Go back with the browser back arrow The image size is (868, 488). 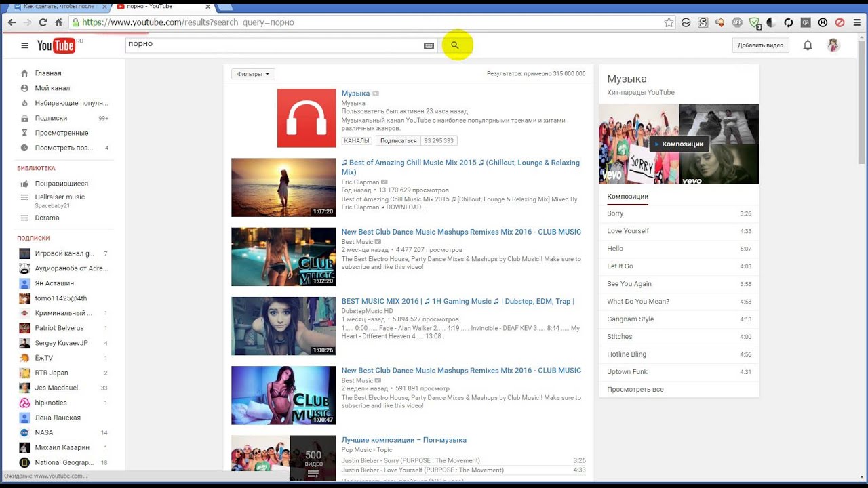(12, 22)
